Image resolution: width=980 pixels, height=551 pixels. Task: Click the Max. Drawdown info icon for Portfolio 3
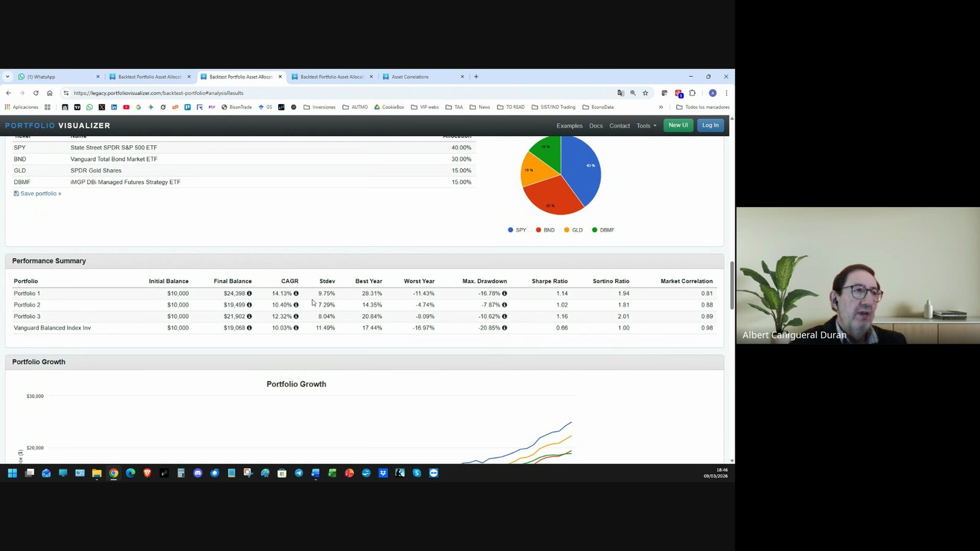pyautogui.click(x=504, y=317)
